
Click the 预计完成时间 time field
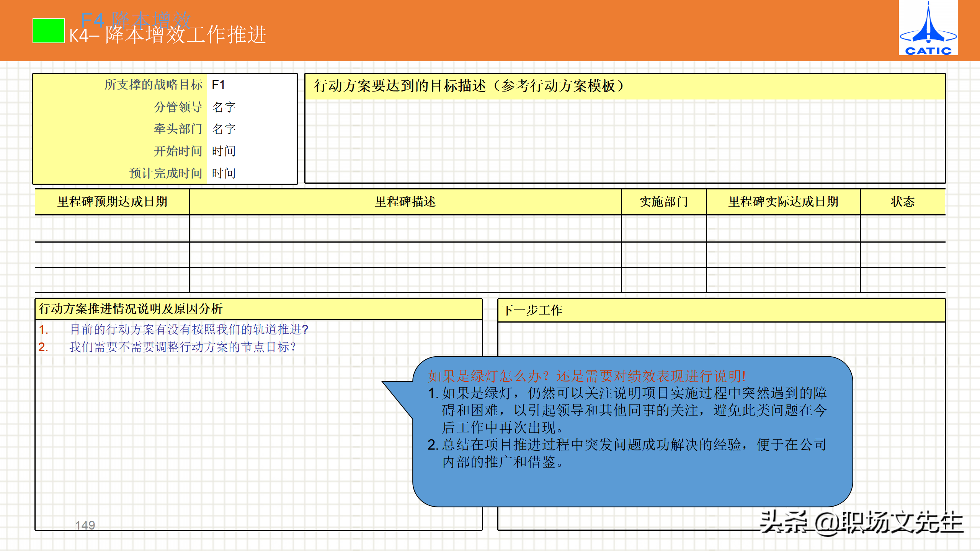[224, 173]
